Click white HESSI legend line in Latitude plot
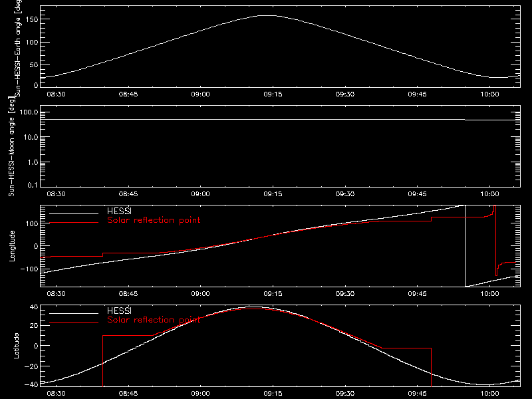The image size is (532, 399). (x=74, y=313)
